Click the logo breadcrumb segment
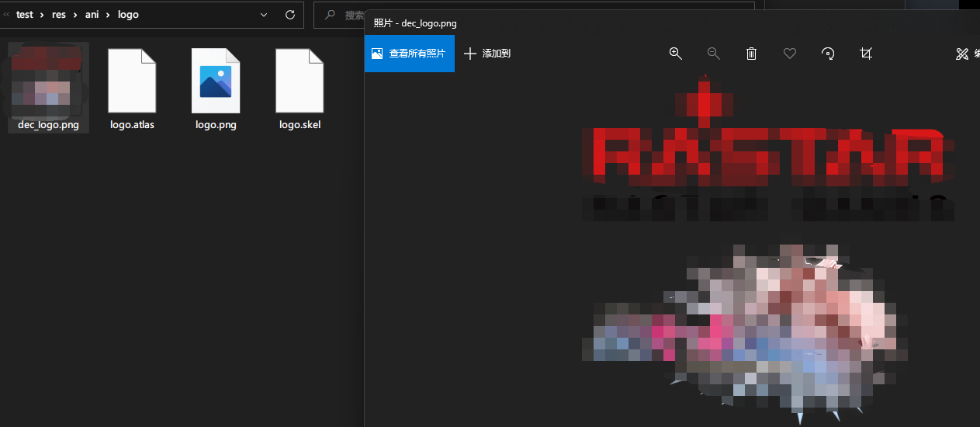 tap(128, 15)
